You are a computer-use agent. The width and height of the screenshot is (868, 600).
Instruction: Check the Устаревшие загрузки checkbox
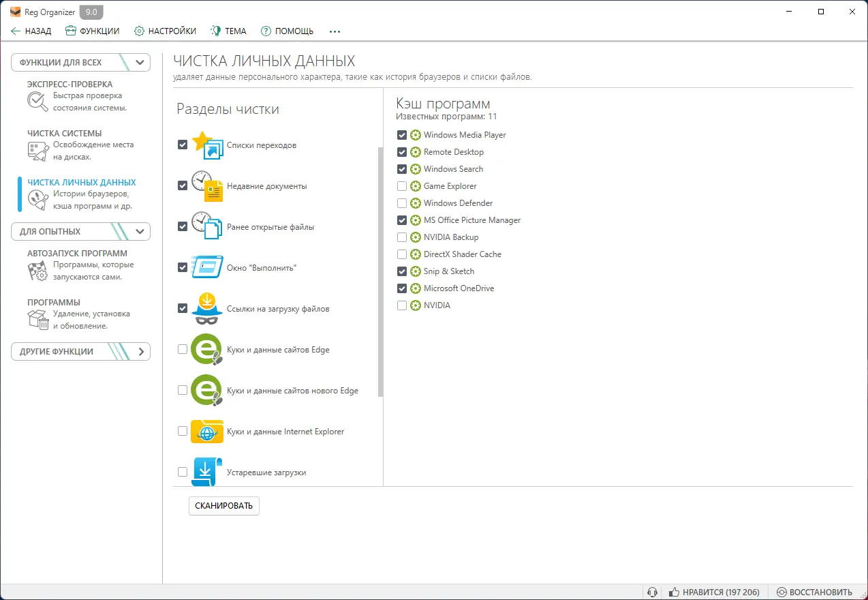183,472
